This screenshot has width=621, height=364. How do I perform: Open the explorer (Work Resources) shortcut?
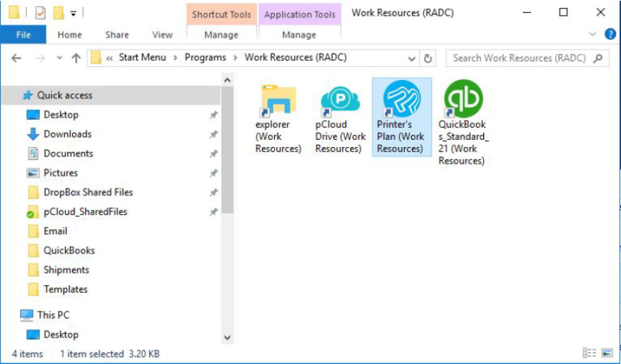(278, 118)
